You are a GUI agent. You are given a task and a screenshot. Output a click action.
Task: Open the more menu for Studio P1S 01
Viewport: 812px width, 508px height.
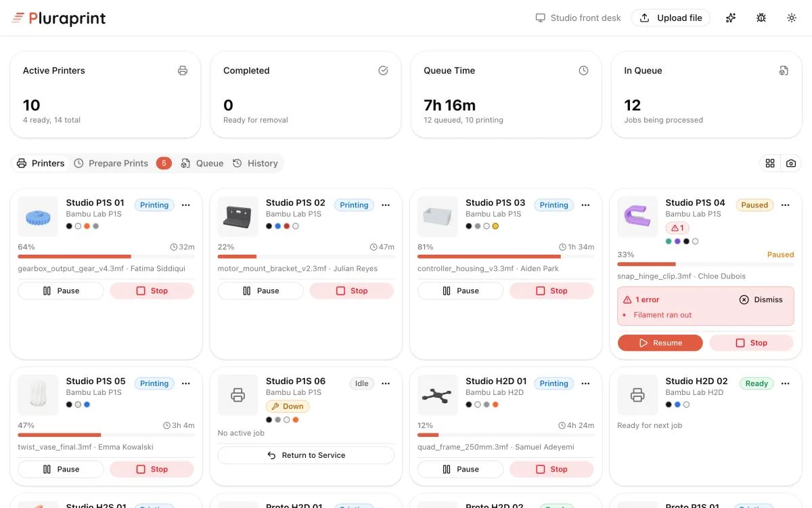[x=186, y=205]
